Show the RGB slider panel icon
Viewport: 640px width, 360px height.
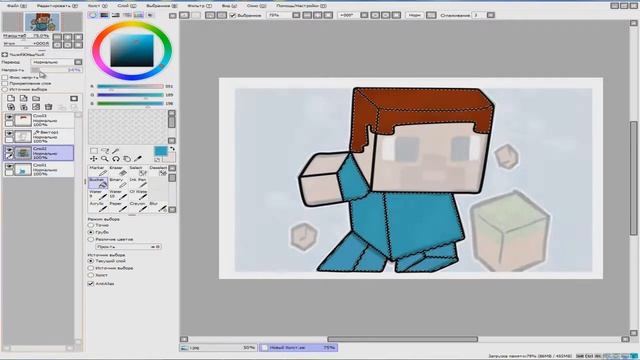click(x=104, y=15)
